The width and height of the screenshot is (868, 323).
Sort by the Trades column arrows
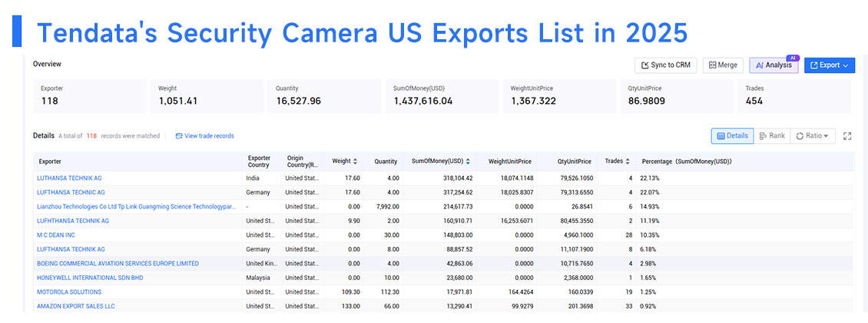pyautogui.click(x=628, y=161)
